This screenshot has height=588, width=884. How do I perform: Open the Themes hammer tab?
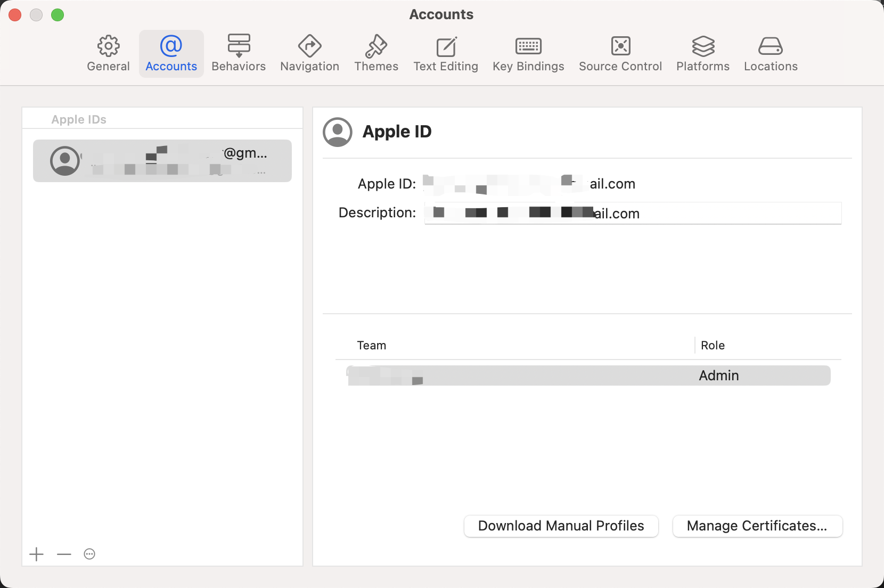coord(376,54)
